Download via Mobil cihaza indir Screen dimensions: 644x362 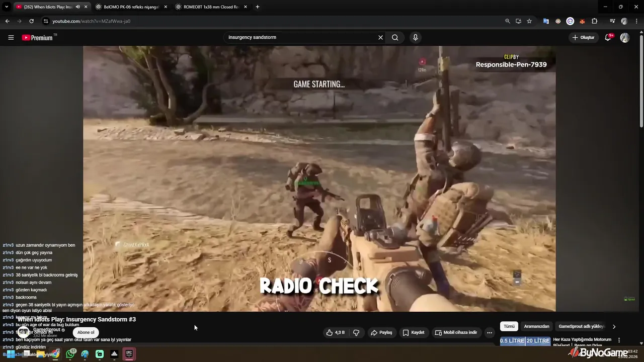click(456, 332)
